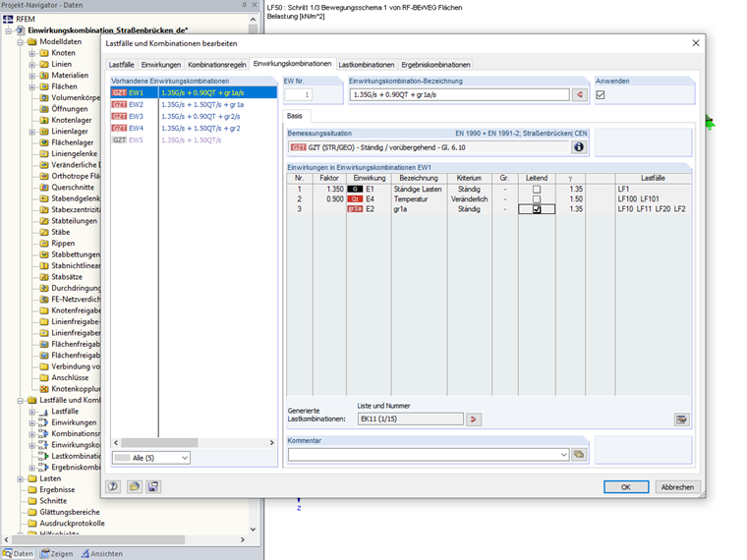Click the GZT badge for EW3

point(119,116)
